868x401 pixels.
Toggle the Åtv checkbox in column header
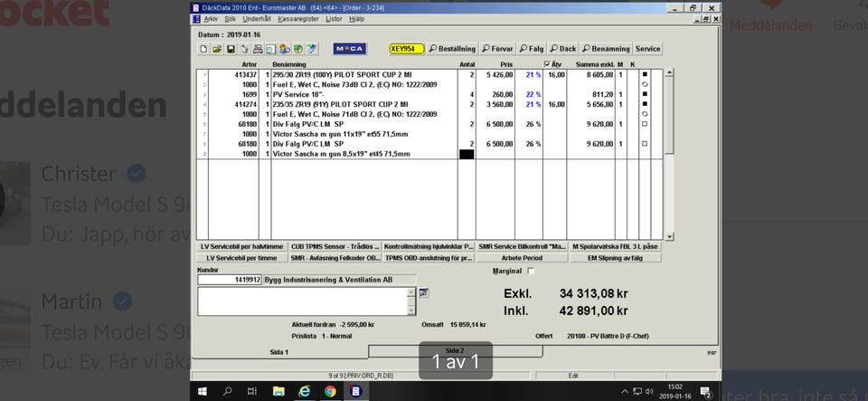click(x=548, y=64)
